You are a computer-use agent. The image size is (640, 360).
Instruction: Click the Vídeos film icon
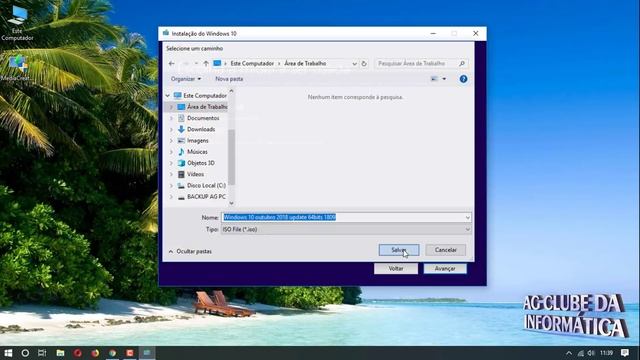point(181,174)
